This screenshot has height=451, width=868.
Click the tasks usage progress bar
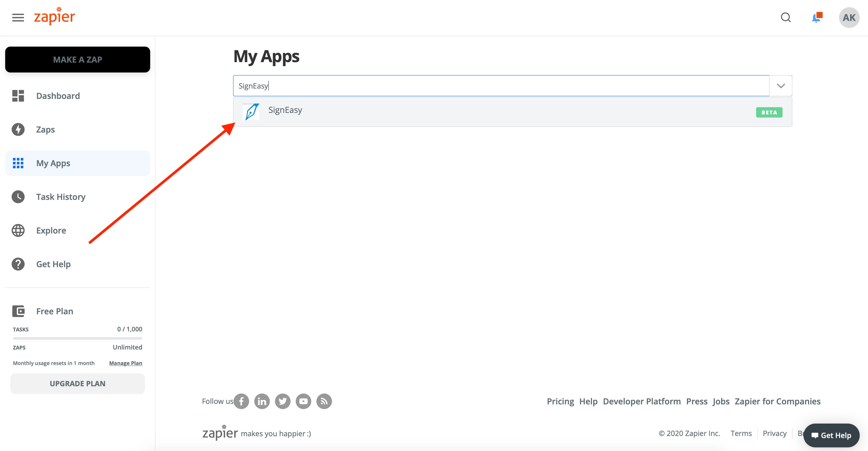click(77, 338)
